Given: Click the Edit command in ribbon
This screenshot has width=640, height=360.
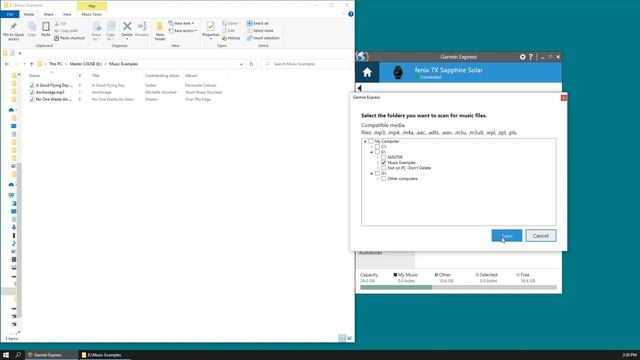Looking at the screenshot, I should pyautogui.click(x=229, y=31).
